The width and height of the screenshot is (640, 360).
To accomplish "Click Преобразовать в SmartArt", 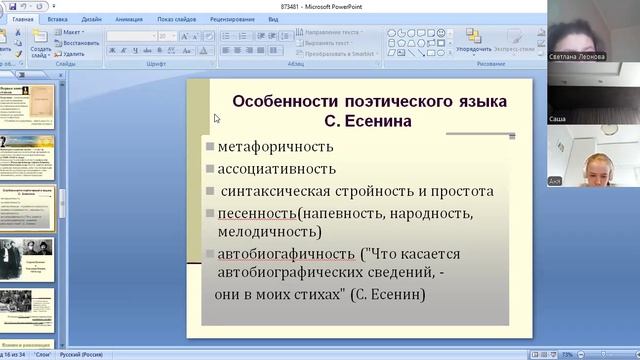I will (336, 53).
